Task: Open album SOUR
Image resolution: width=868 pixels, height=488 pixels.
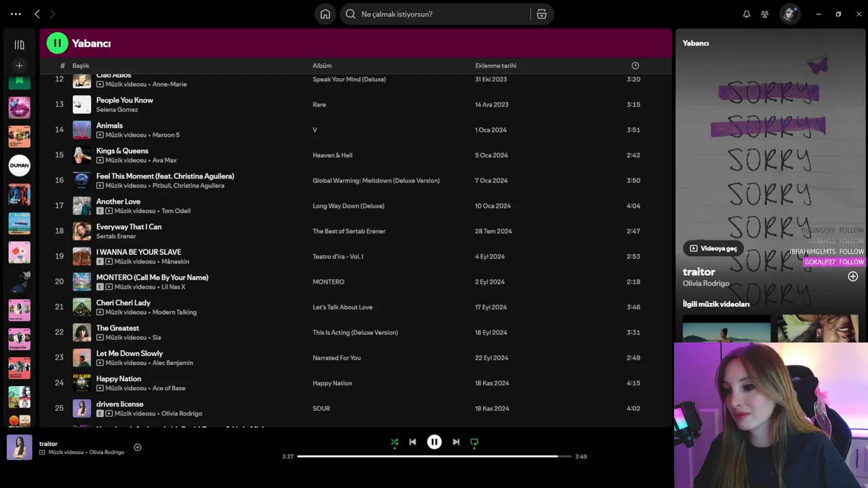Action: (x=321, y=408)
